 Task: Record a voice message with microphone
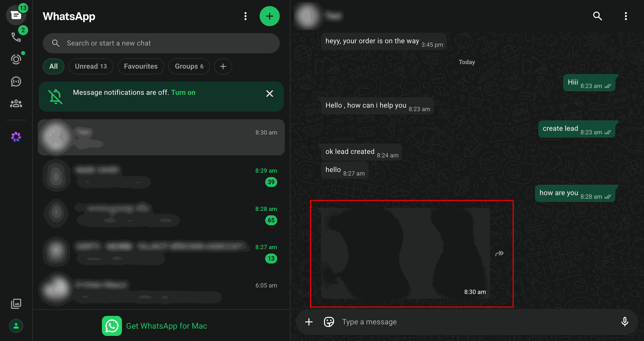tap(625, 322)
